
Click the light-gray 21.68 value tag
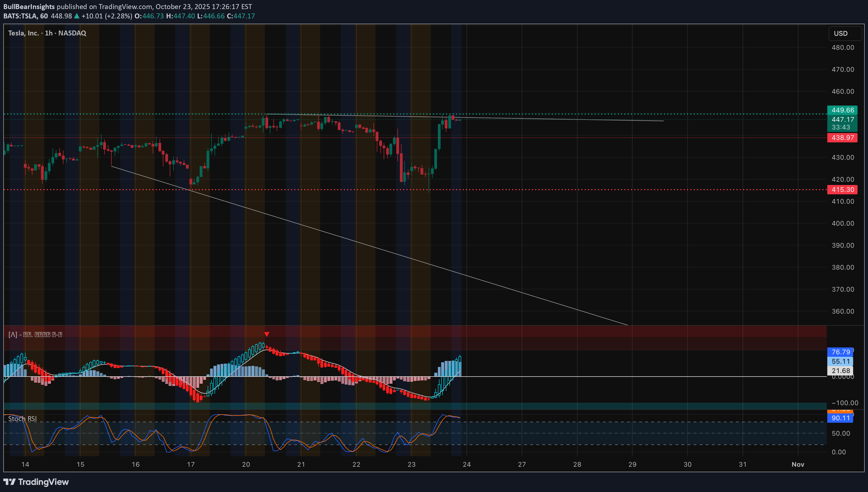tap(840, 371)
